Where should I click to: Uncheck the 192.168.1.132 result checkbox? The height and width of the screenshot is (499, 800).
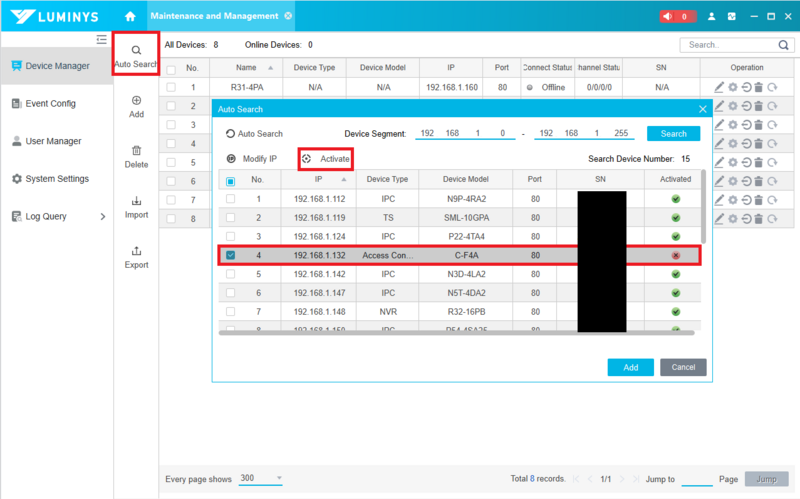click(x=231, y=255)
